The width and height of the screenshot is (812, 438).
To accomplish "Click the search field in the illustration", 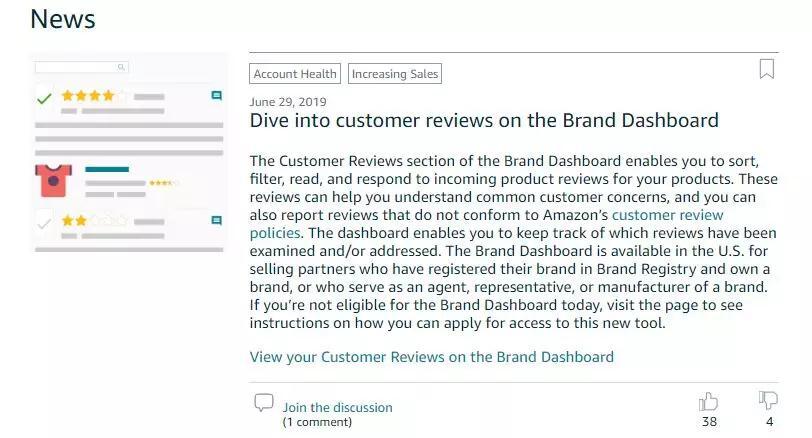I will pos(81,67).
